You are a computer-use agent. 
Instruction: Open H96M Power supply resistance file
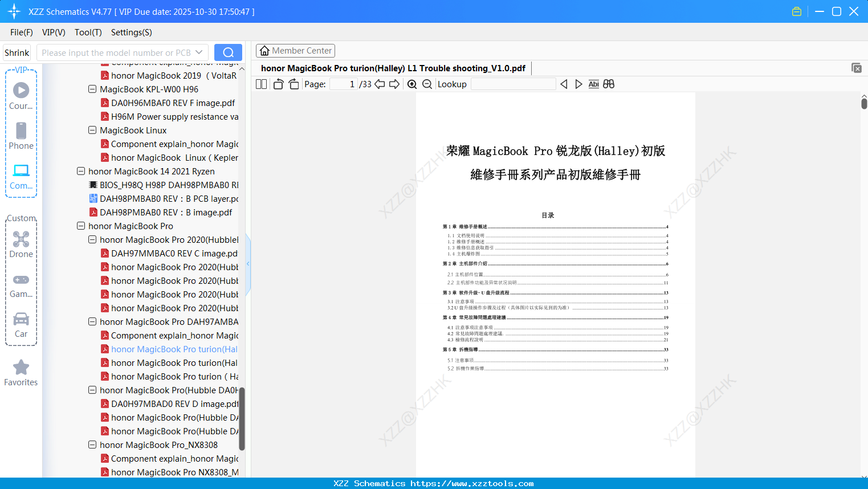tap(169, 117)
